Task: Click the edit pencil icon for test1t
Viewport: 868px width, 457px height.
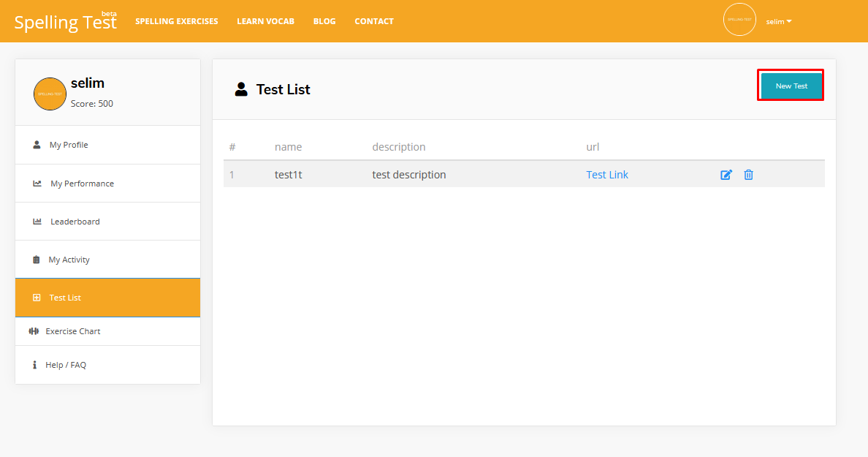Action: pyautogui.click(x=726, y=175)
